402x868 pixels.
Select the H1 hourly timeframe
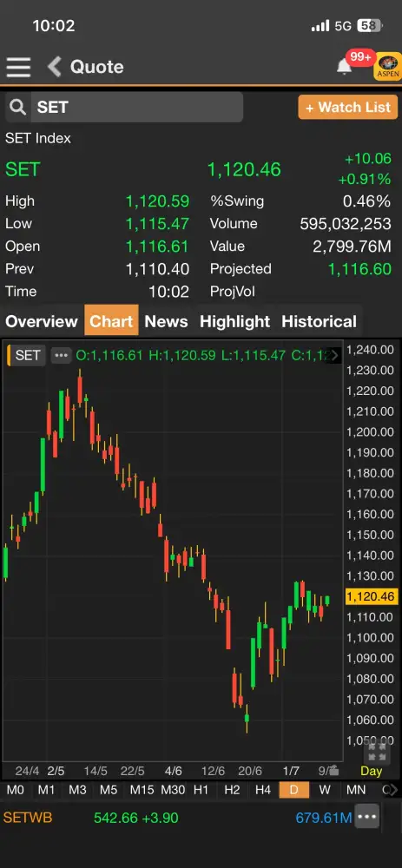201,790
